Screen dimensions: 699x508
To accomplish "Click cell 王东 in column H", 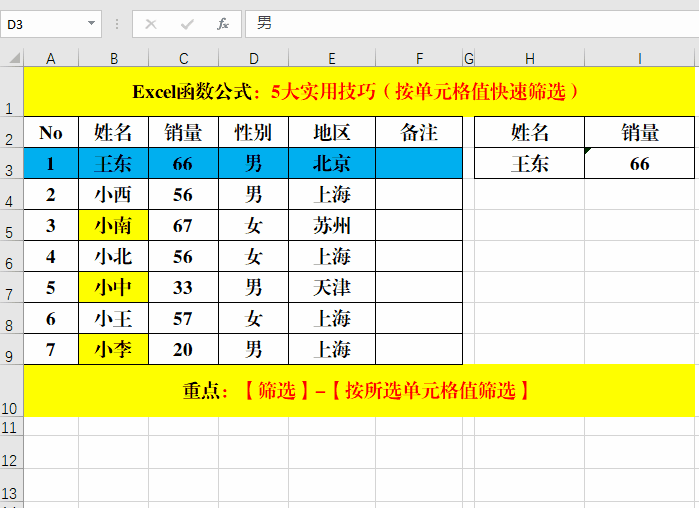I will coord(530,164).
